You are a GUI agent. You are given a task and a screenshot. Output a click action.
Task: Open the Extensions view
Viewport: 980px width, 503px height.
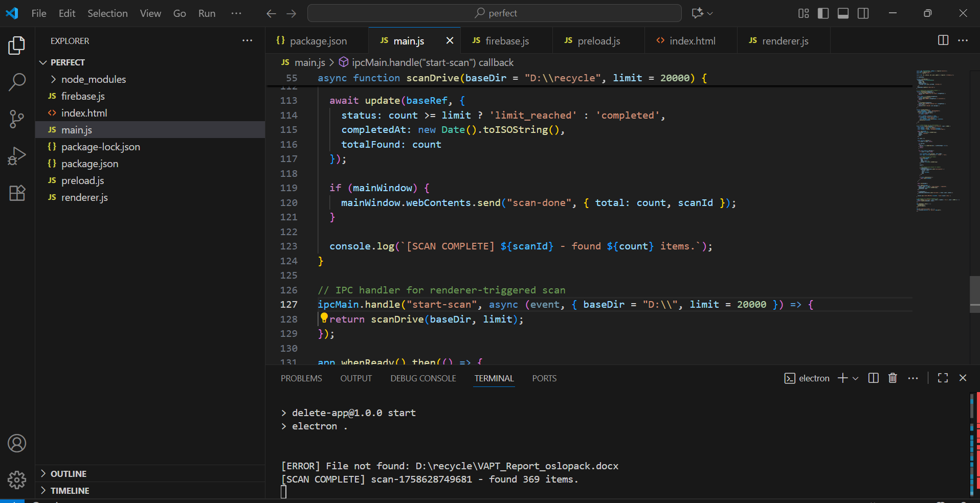pos(17,193)
